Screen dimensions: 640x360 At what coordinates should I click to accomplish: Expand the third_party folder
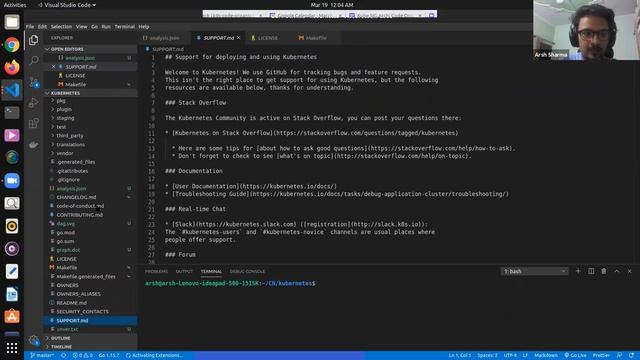pyautogui.click(x=70, y=136)
